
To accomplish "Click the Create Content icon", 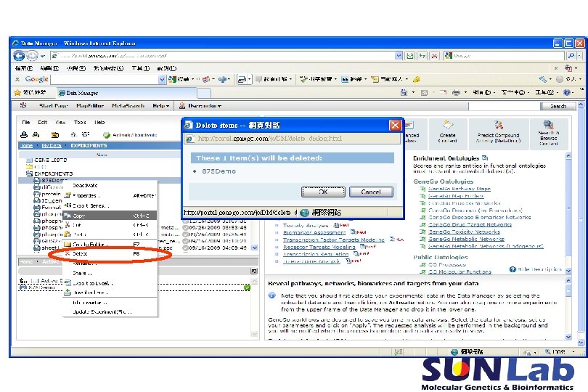I will click(x=447, y=125).
